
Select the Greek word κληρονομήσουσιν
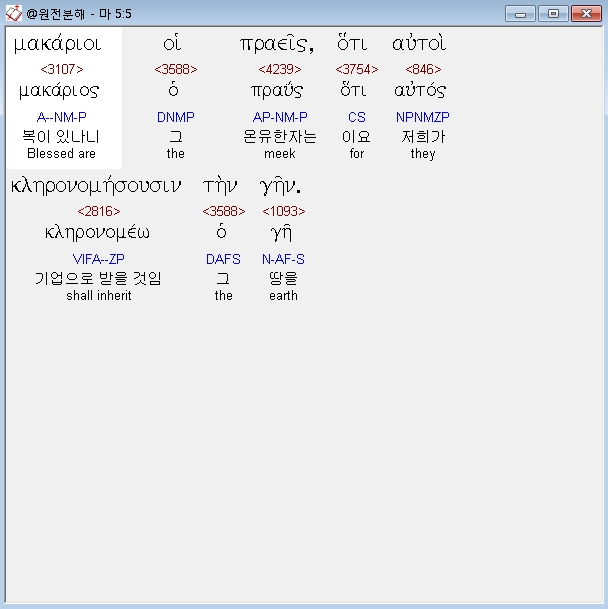(x=96, y=186)
